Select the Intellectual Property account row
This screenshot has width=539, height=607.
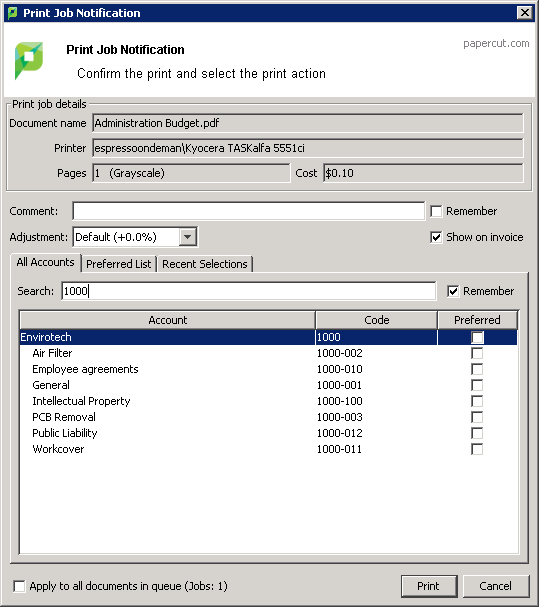[268, 401]
